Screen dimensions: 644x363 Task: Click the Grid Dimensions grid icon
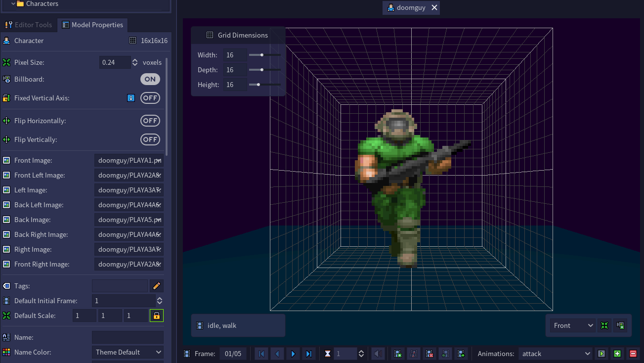(210, 35)
